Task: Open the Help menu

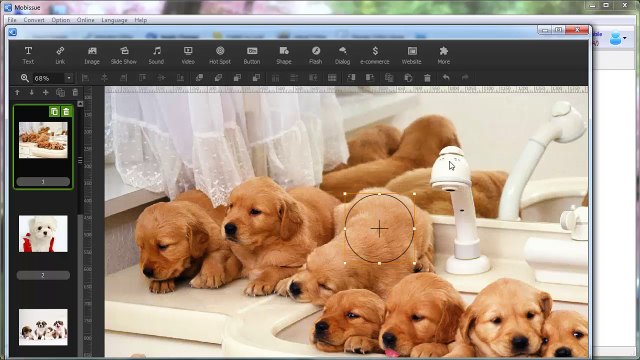Action: click(x=140, y=20)
